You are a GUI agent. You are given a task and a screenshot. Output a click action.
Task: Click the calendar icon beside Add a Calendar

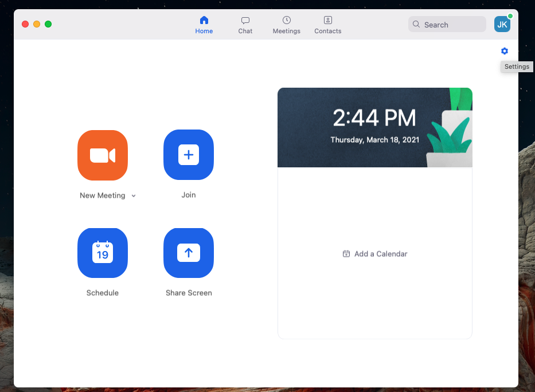point(346,254)
